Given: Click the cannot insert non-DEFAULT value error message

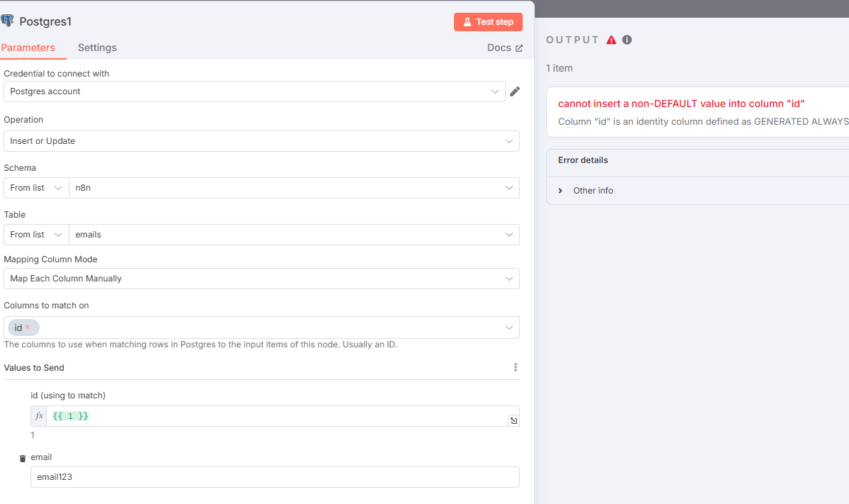Looking at the screenshot, I should [681, 103].
